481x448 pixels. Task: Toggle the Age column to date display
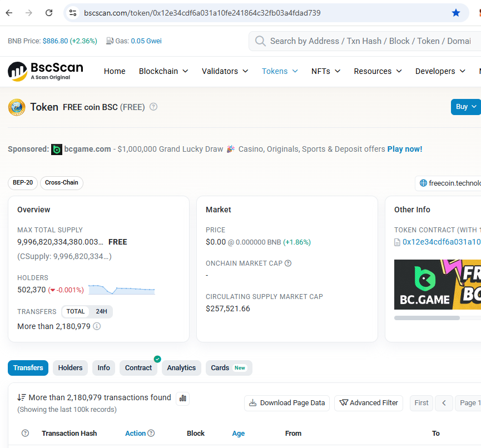238,433
